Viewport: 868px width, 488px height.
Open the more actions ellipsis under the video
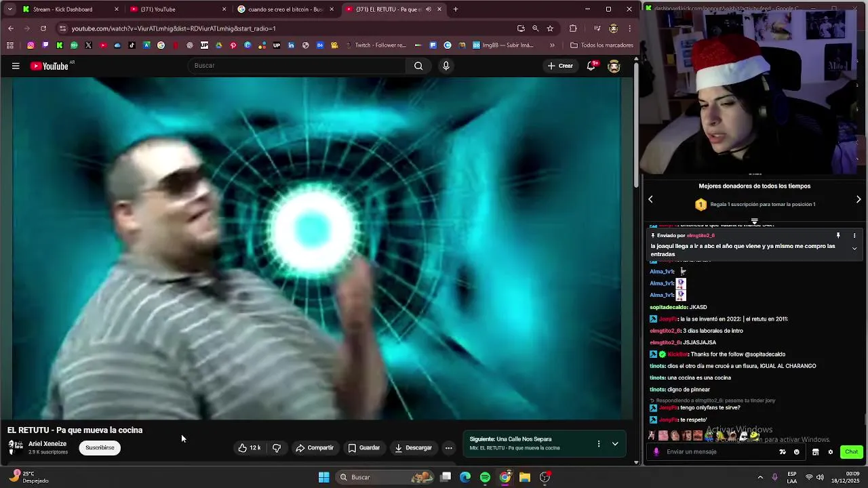(x=448, y=447)
